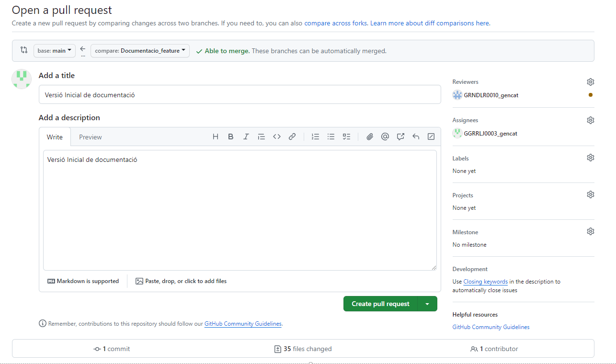Click reviewer GRNDLR0010_gencat avatar
Image resolution: width=616 pixels, height=364 pixels.
pos(457,95)
